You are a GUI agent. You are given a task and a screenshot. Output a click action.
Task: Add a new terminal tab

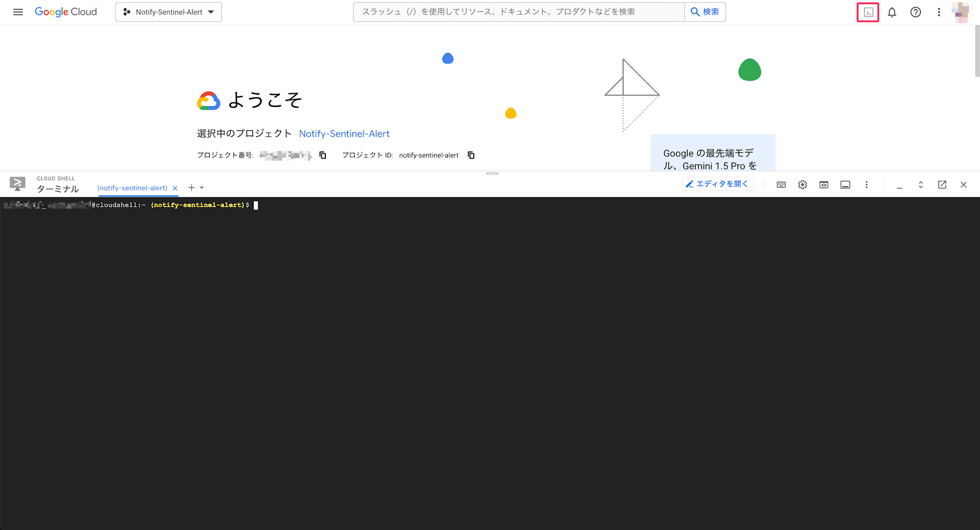pos(192,188)
